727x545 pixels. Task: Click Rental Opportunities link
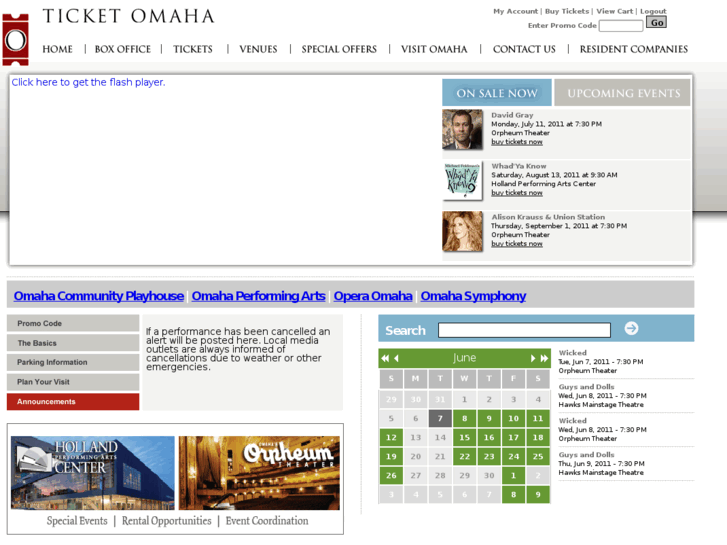[166, 521]
